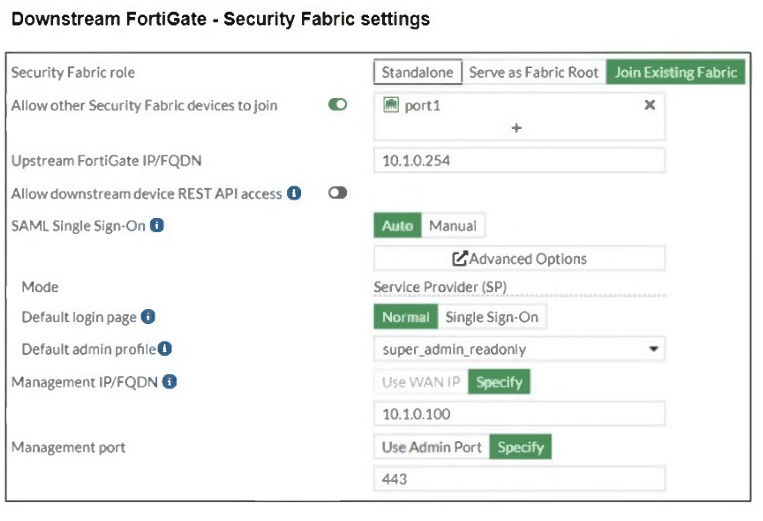Remove port1 with the X icon
This screenshot has width=763, height=521.
[650, 105]
